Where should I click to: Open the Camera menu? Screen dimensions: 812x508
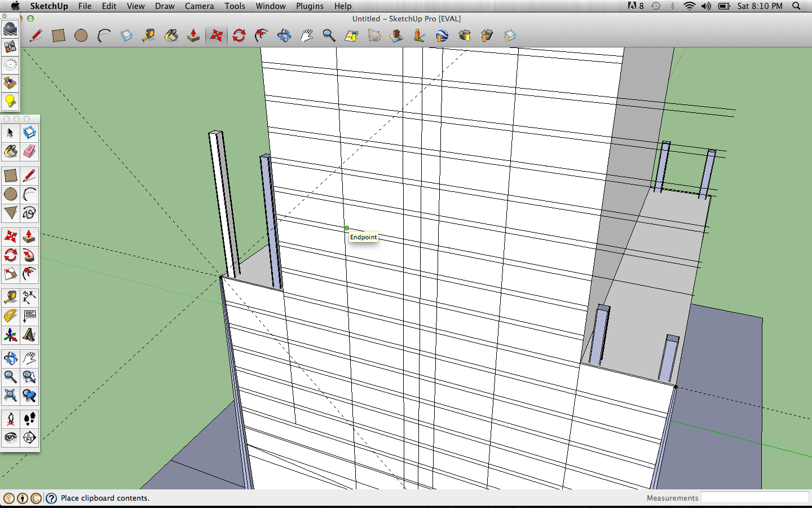(199, 6)
